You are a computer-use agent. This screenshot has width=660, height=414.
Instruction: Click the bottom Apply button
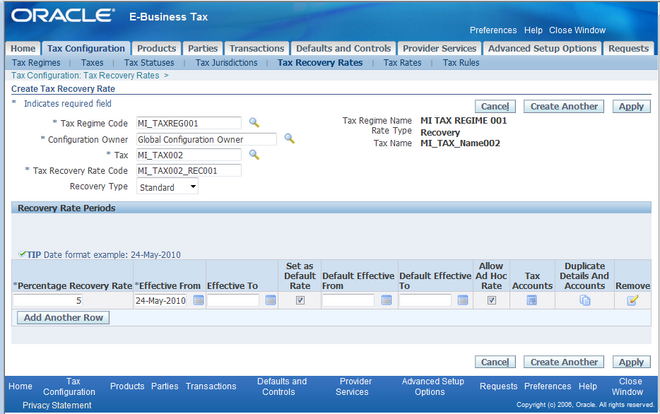pos(631,362)
